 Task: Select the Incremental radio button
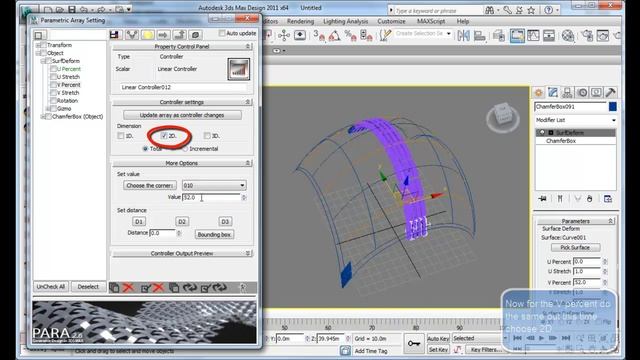185,149
